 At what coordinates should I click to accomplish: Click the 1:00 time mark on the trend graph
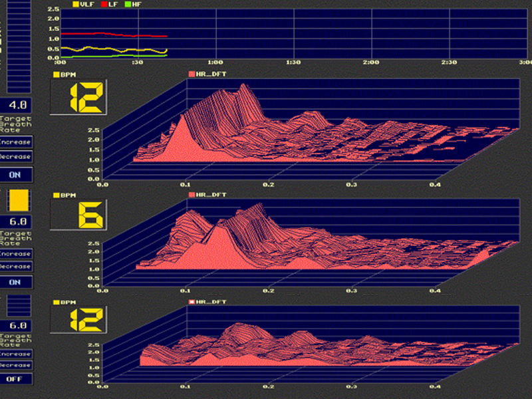215,63
